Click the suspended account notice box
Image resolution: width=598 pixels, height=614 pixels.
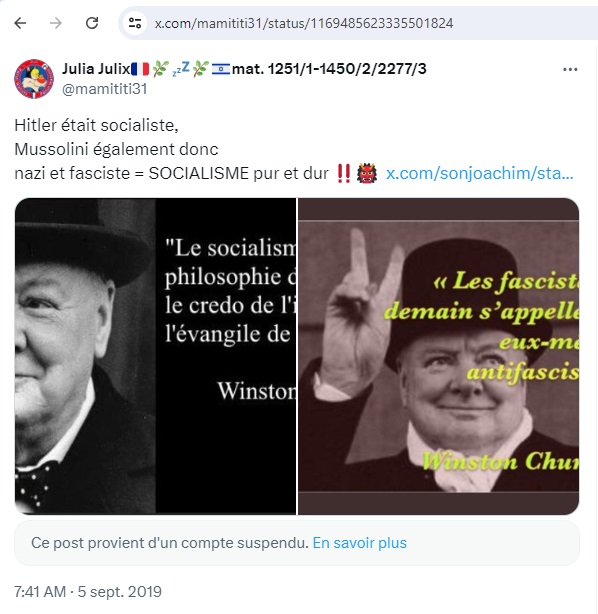click(297, 543)
